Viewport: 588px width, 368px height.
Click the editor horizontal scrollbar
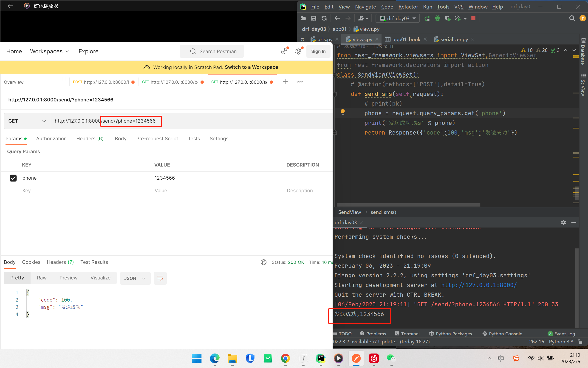408,205
